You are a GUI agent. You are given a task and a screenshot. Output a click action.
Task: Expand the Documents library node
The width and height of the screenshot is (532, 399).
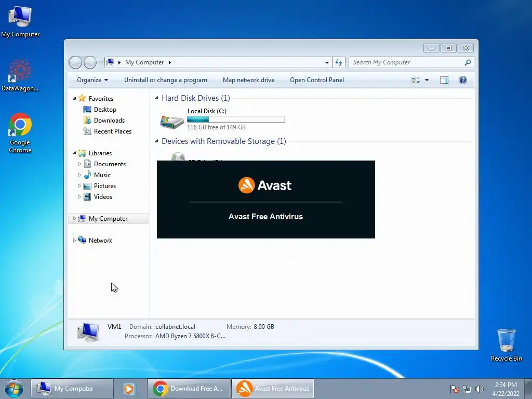point(79,164)
